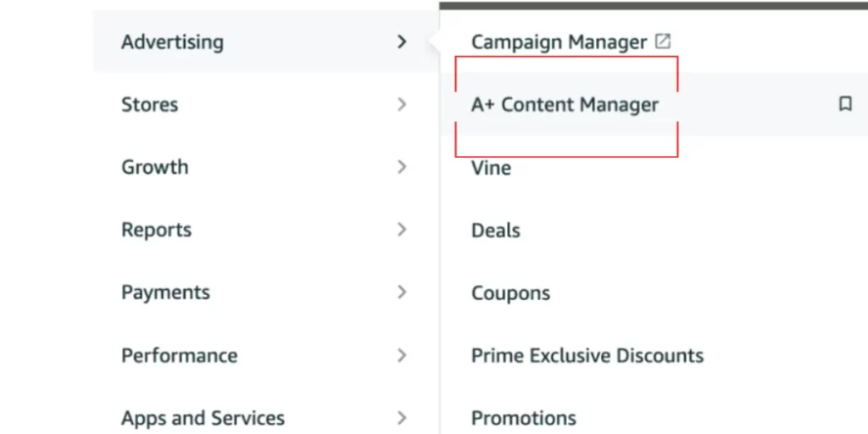Open Campaign Manager link

(x=559, y=42)
